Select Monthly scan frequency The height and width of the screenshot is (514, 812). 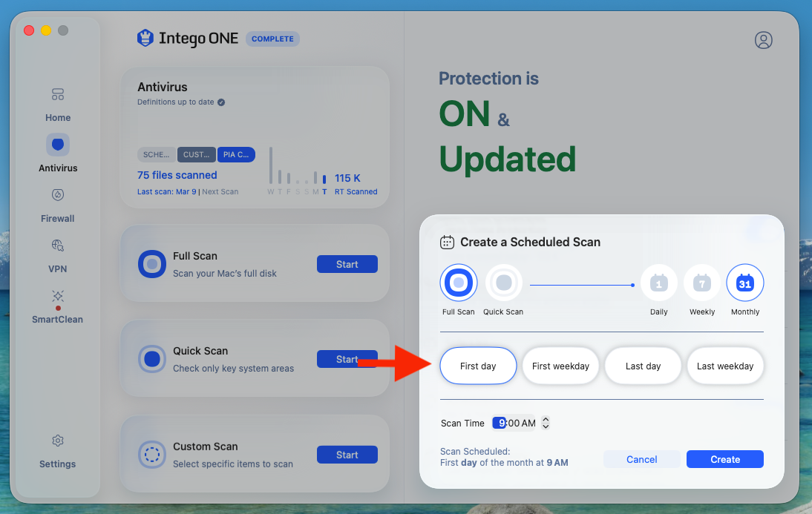coord(745,283)
